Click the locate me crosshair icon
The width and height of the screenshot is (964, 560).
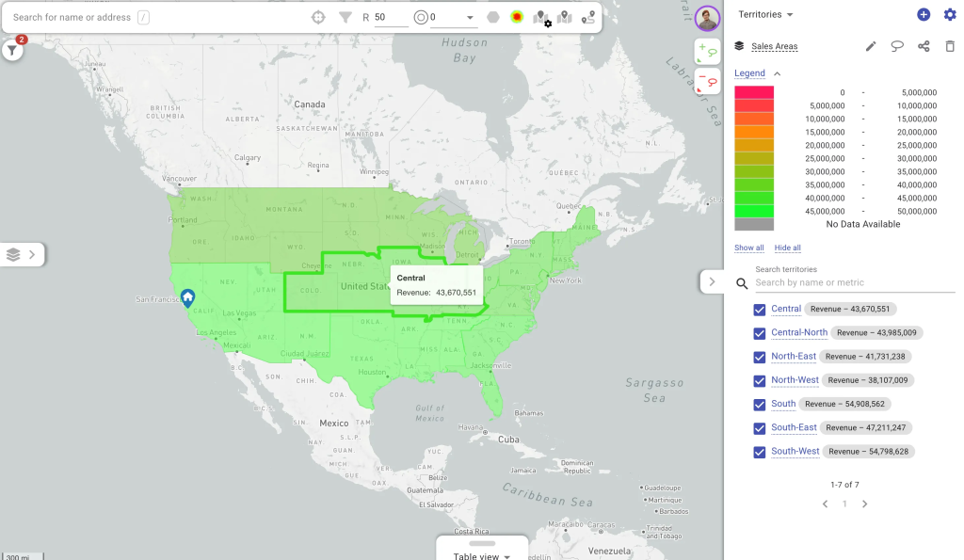(318, 17)
